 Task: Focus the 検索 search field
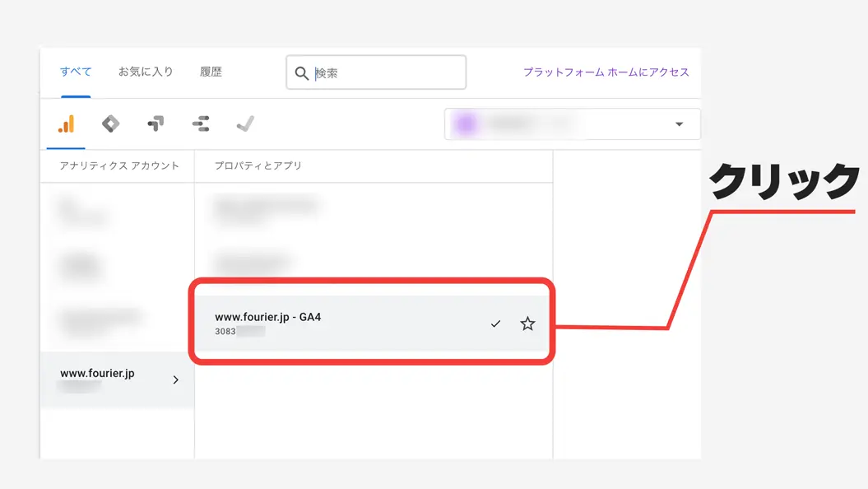pyautogui.click(x=376, y=72)
